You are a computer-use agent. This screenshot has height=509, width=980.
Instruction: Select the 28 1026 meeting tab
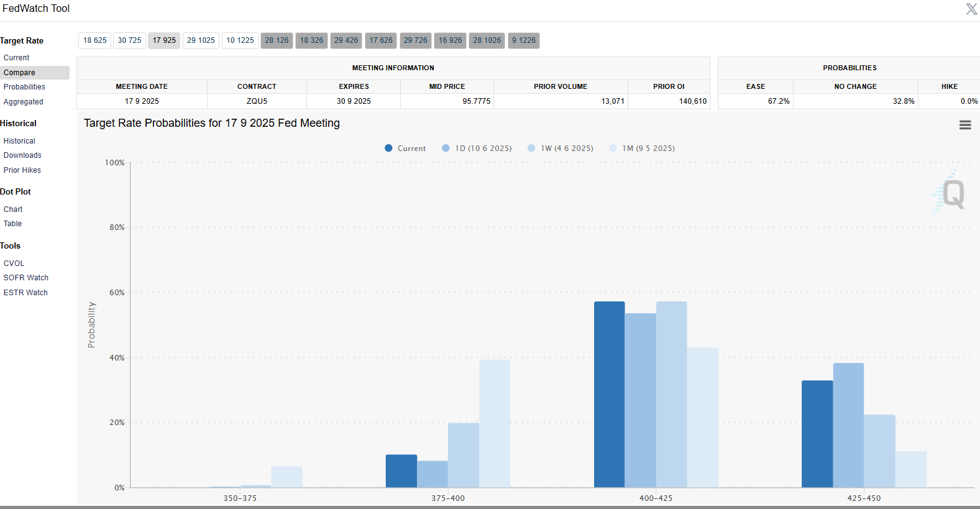tap(487, 40)
